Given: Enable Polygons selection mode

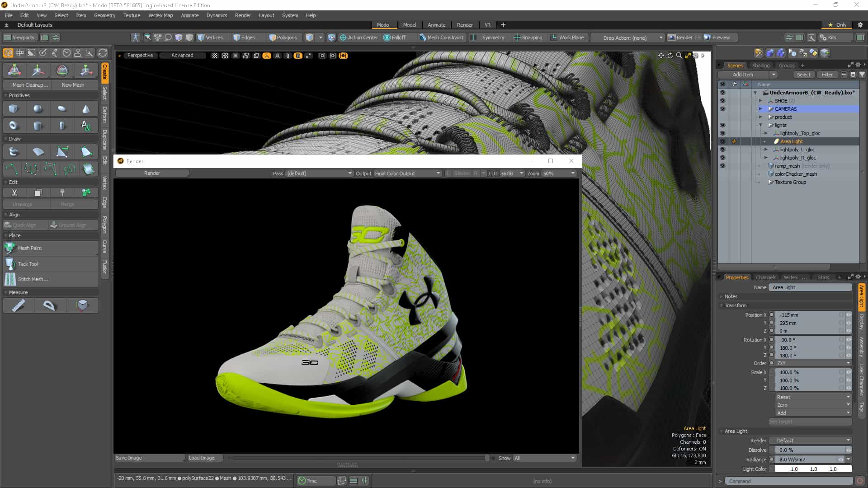Looking at the screenshot, I should coord(283,38).
